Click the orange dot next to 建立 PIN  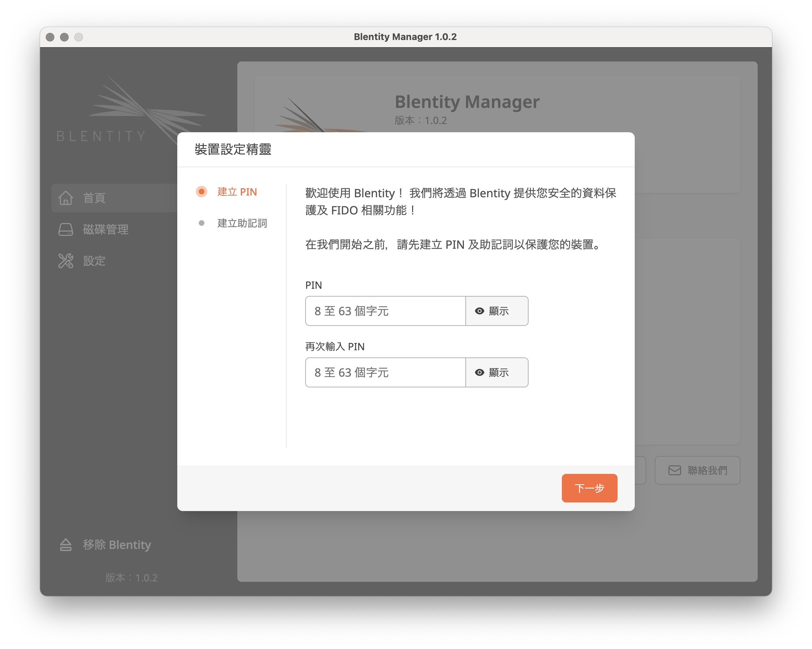pos(202,192)
